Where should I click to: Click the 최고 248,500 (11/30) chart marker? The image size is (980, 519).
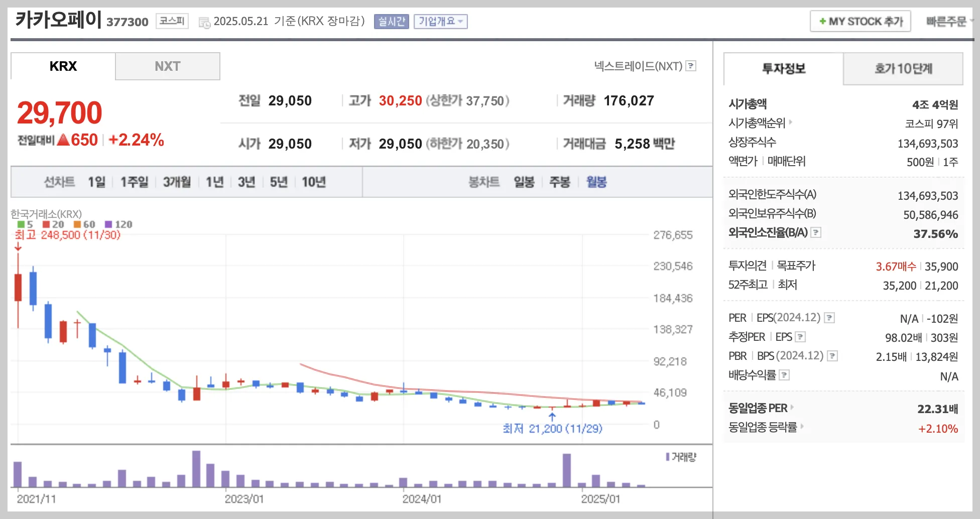point(68,235)
